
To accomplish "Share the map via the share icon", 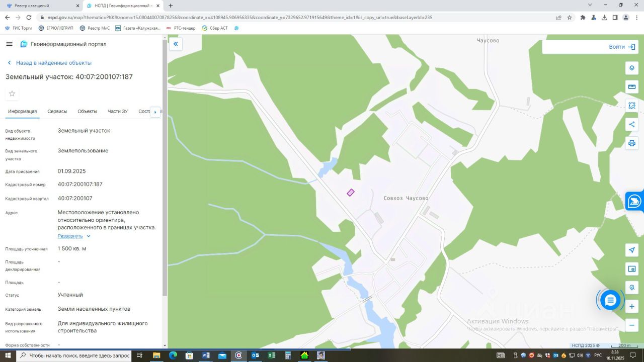I will click(x=632, y=124).
